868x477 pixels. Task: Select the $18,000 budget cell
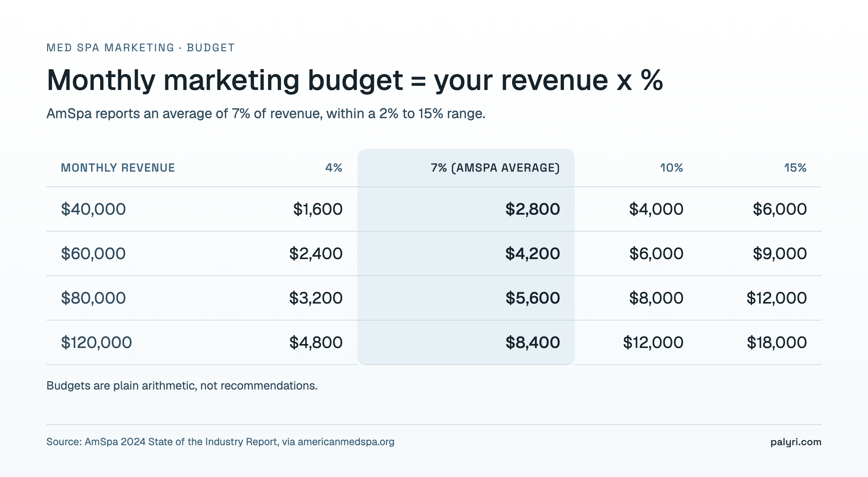click(776, 343)
